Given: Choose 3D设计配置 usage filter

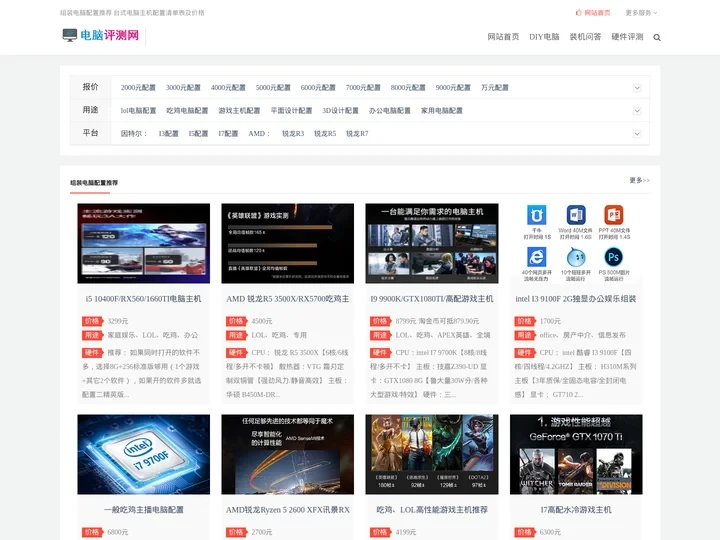Looking at the screenshot, I should pos(340,111).
